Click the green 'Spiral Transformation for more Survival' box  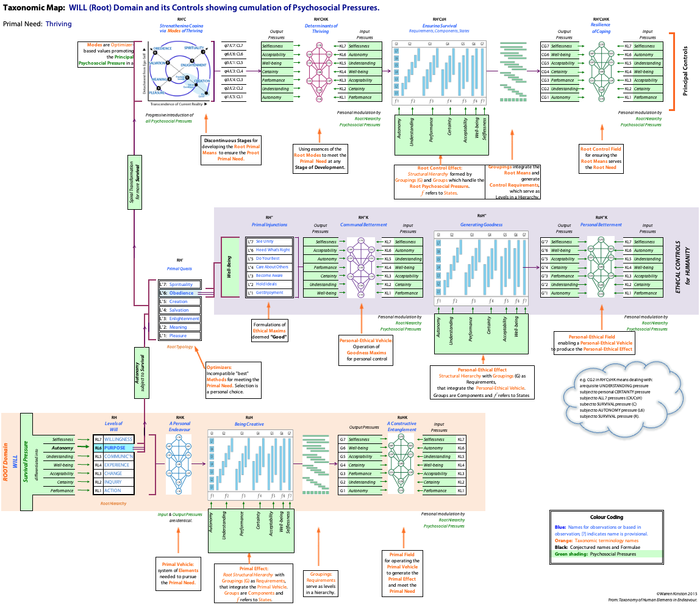pyautogui.click(x=135, y=182)
